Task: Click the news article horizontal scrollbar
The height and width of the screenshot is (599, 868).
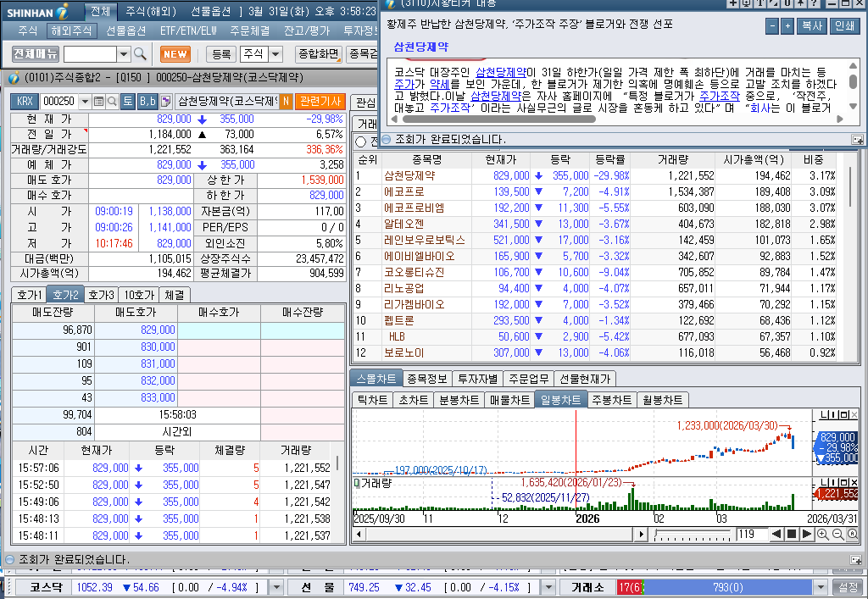Action: [x=498, y=119]
